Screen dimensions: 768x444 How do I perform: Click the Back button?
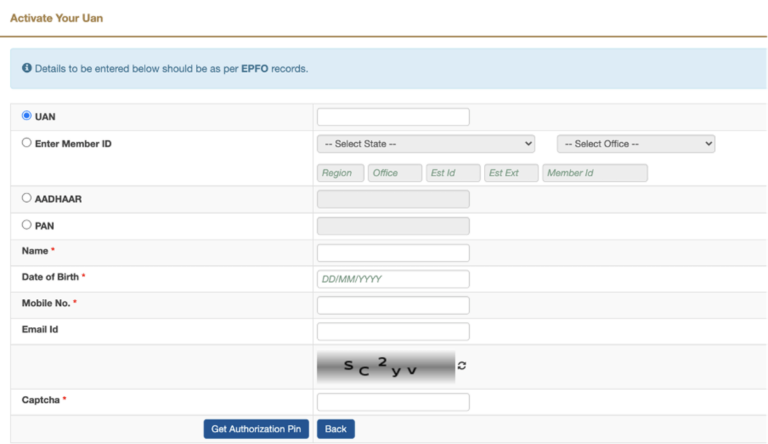click(335, 429)
